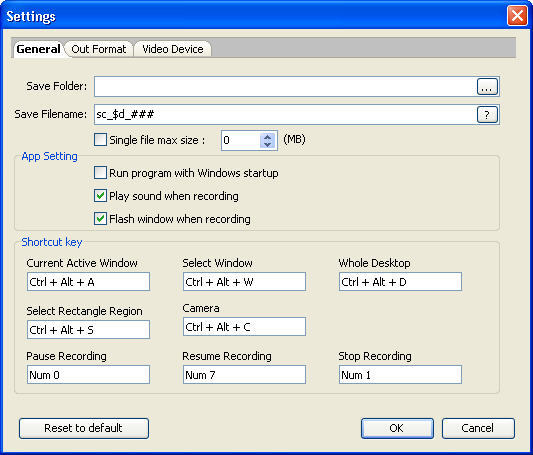Decrease max size with down arrow

(268, 144)
